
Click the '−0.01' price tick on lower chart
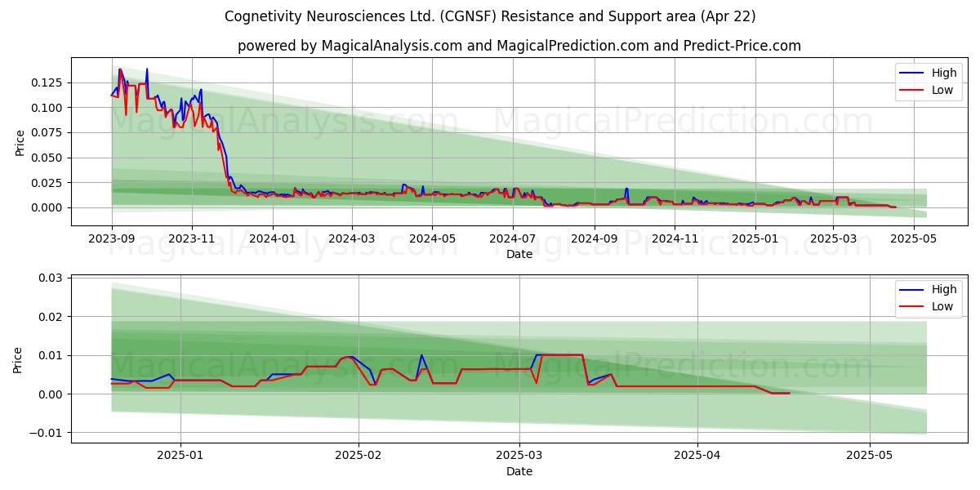47,433
